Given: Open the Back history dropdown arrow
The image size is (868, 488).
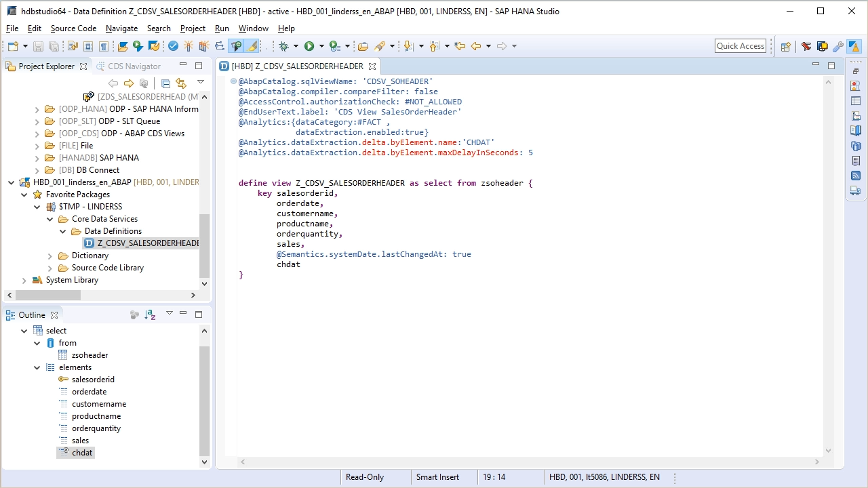Looking at the screenshot, I should [488, 46].
